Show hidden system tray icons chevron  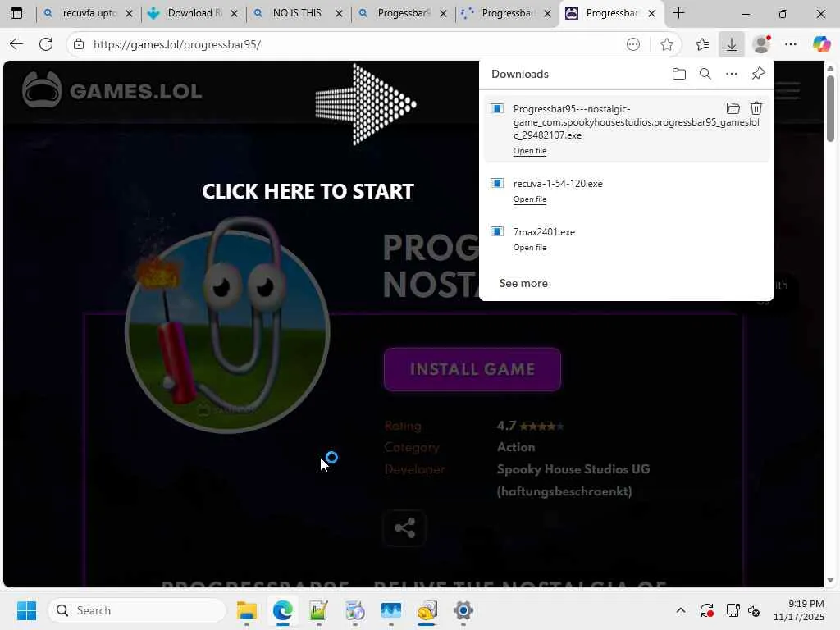pyautogui.click(x=680, y=610)
